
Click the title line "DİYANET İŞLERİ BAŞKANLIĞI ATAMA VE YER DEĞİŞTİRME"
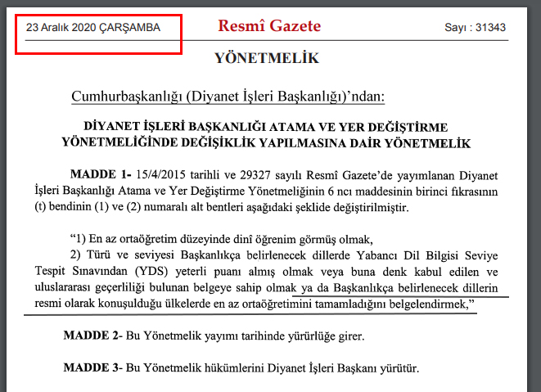(266, 127)
